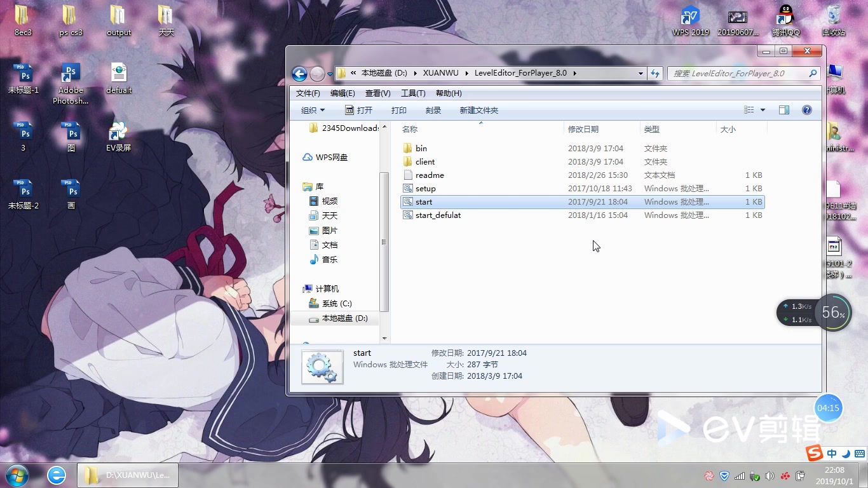868x488 pixels.
Task: Open the defualt file on desktop
Action: pyautogui.click(x=119, y=79)
